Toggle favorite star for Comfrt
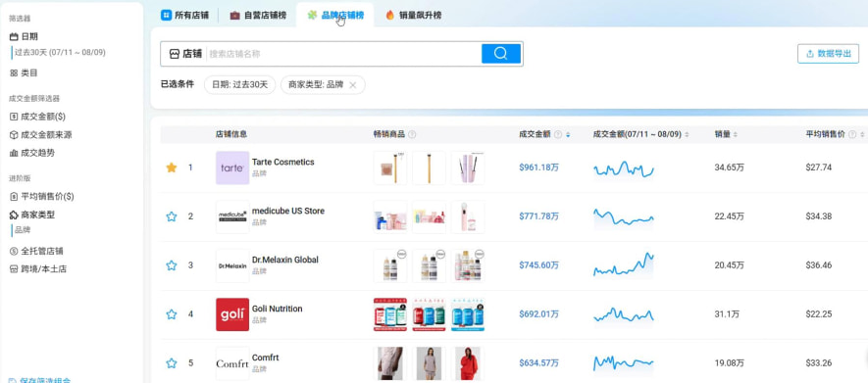Image resolution: width=868 pixels, height=383 pixels. coord(172,363)
